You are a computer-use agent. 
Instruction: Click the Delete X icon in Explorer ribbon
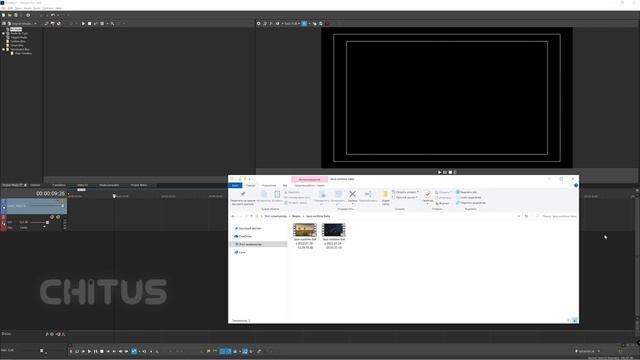[353, 195]
